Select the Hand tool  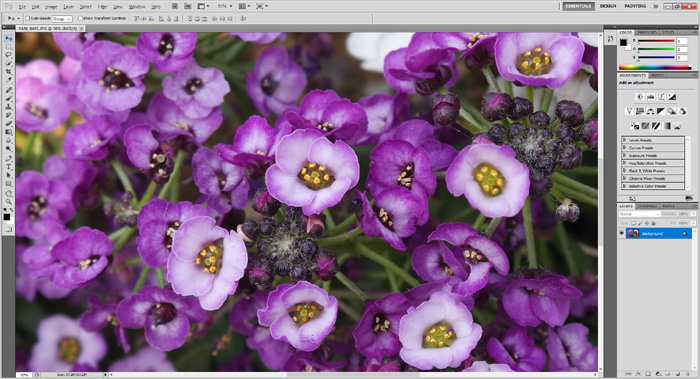[x=8, y=194]
